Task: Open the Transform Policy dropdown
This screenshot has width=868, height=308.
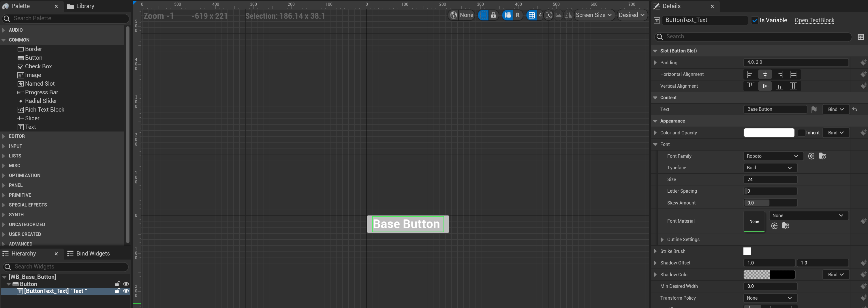Action: pyautogui.click(x=770, y=298)
